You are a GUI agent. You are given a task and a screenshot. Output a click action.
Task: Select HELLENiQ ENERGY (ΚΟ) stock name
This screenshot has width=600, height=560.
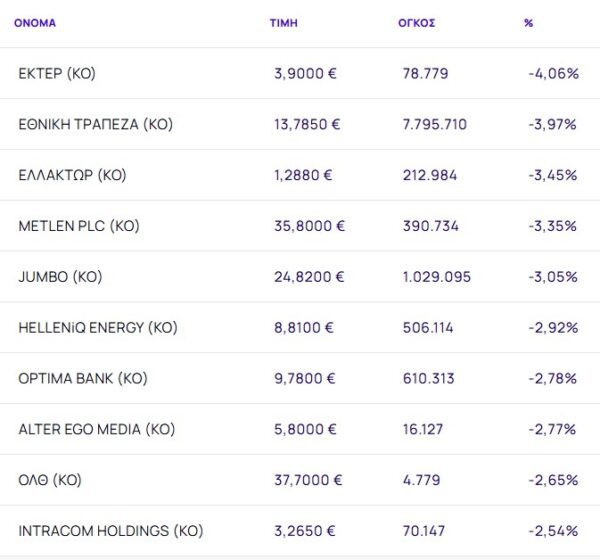pos(96,327)
